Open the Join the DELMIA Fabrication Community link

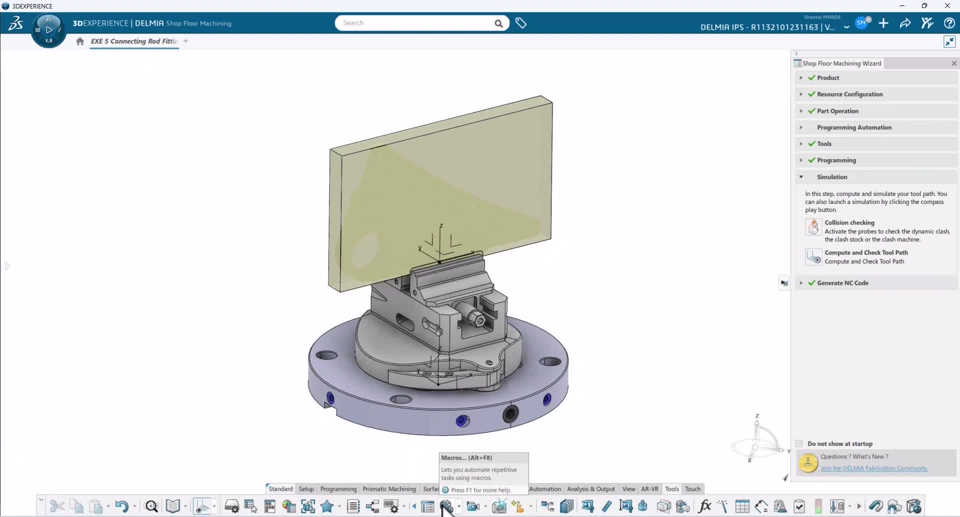click(x=874, y=468)
